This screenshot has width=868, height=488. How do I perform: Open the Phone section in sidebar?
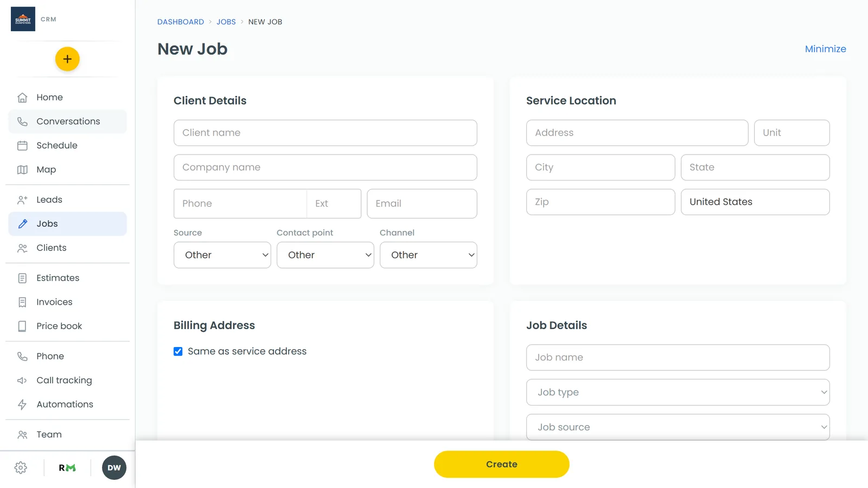[67, 356]
